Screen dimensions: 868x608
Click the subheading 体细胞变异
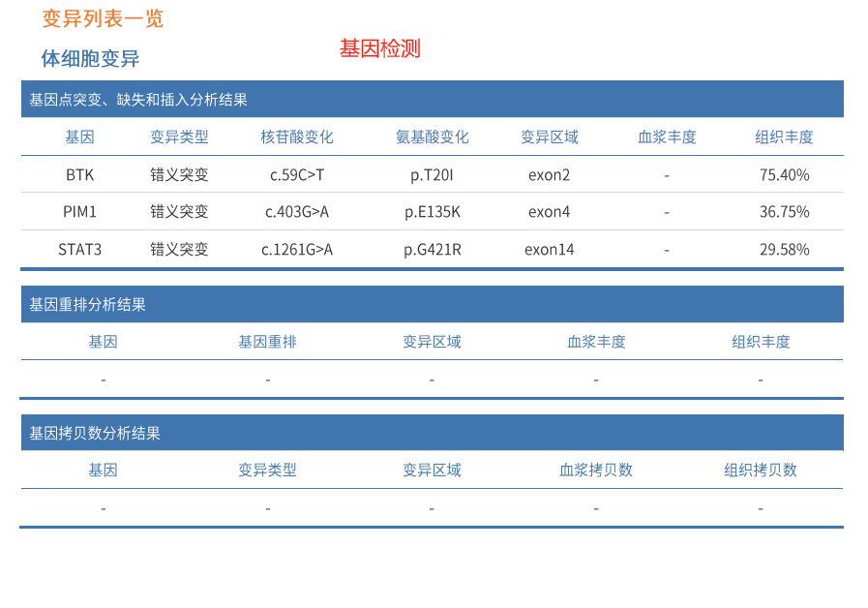pos(90,59)
